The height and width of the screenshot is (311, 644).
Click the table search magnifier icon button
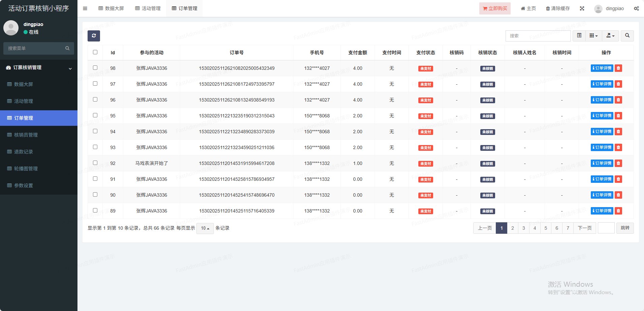point(627,36)
